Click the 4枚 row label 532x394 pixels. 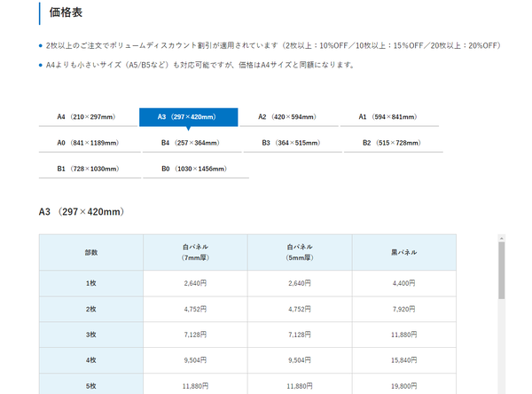[x=91, y=360]
